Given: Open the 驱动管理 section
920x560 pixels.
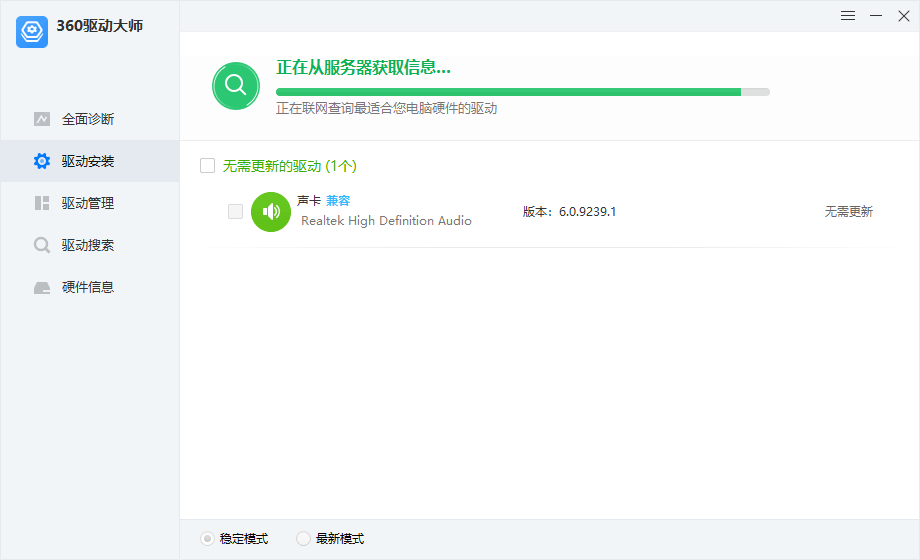Looking at the screenshot, I should click(90, 203).
